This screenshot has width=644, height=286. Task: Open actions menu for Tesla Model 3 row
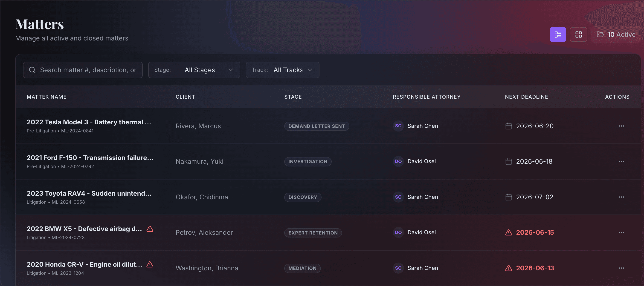(x=621, y=126)
